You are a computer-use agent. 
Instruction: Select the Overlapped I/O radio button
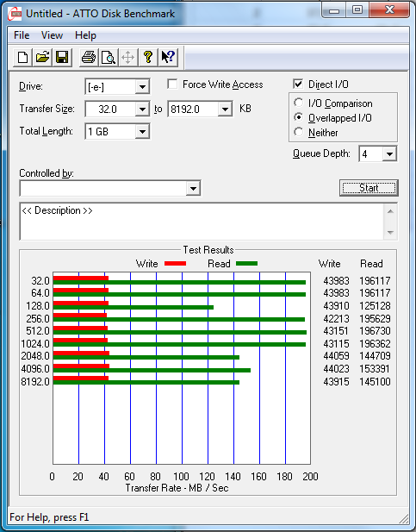pos(299,118)
